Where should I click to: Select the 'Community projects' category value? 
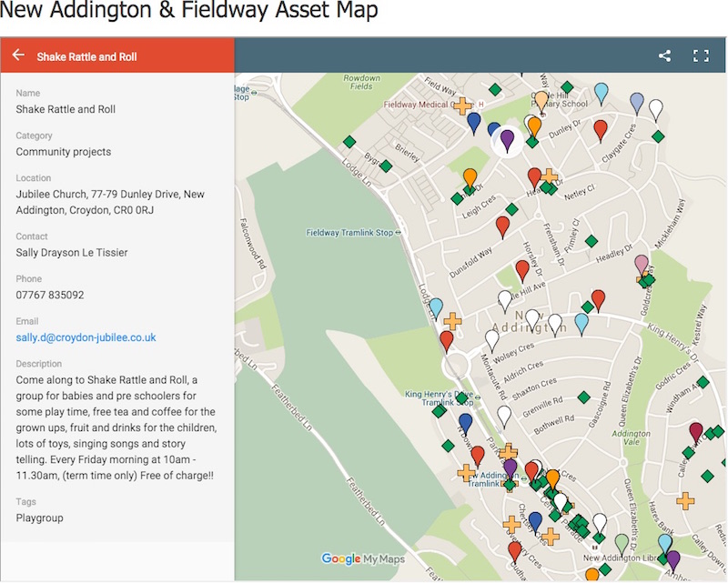[x=64, y=152]
